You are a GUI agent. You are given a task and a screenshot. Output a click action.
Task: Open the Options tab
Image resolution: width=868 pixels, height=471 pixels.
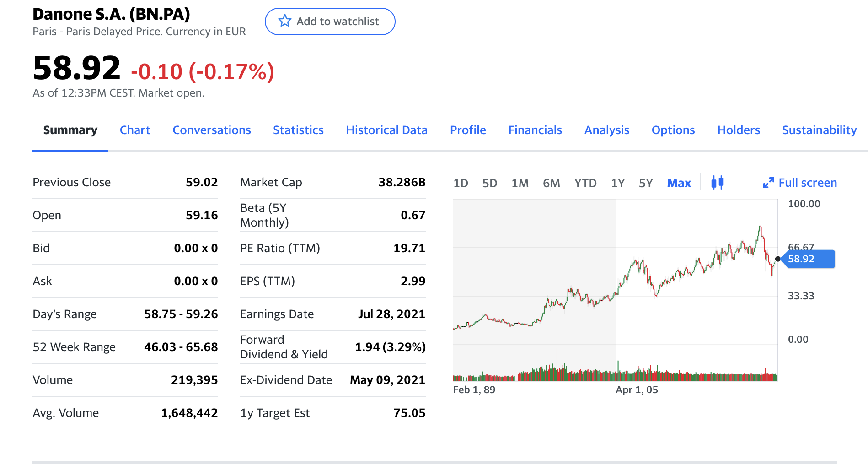coord(673,130)
